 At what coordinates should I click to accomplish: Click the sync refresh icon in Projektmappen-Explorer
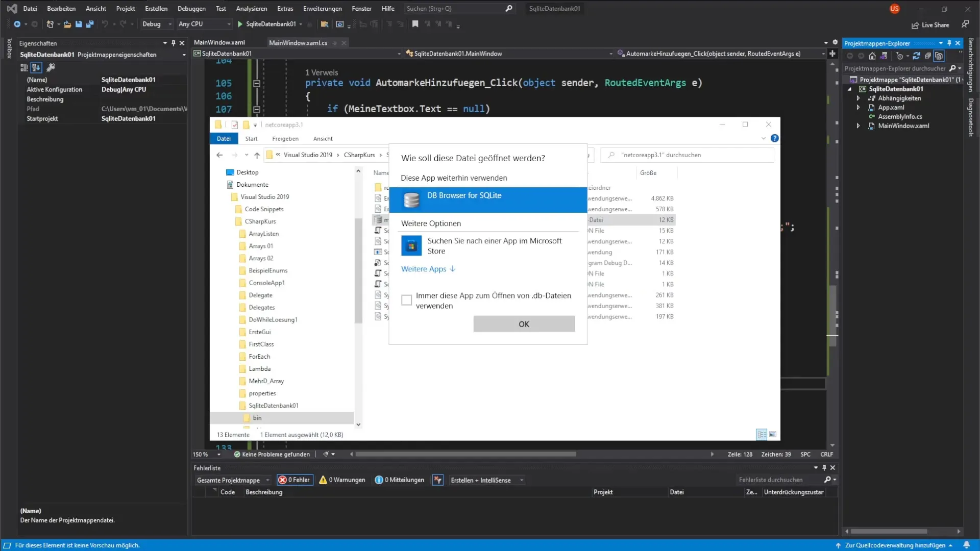(x=916, y=56)
